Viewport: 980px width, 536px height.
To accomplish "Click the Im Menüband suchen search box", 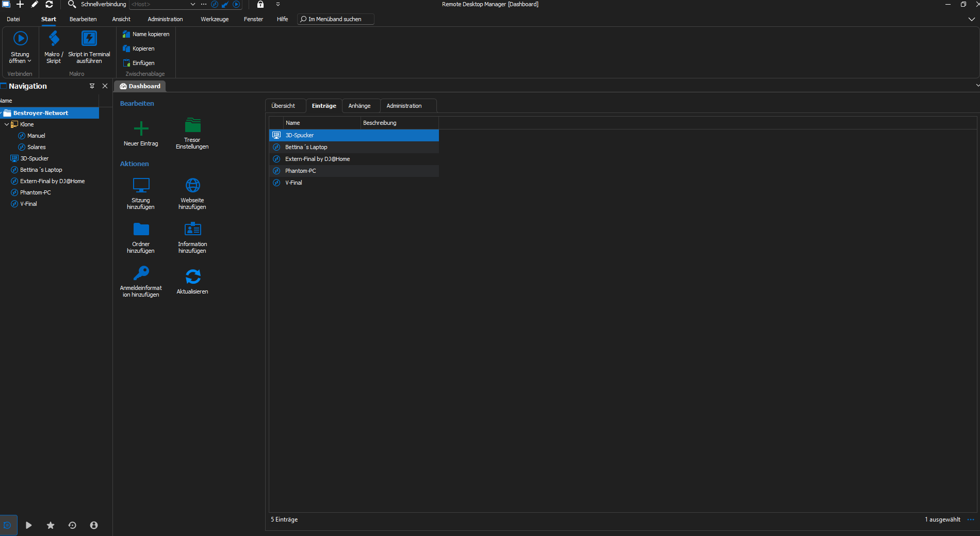I will click(336, 19).
